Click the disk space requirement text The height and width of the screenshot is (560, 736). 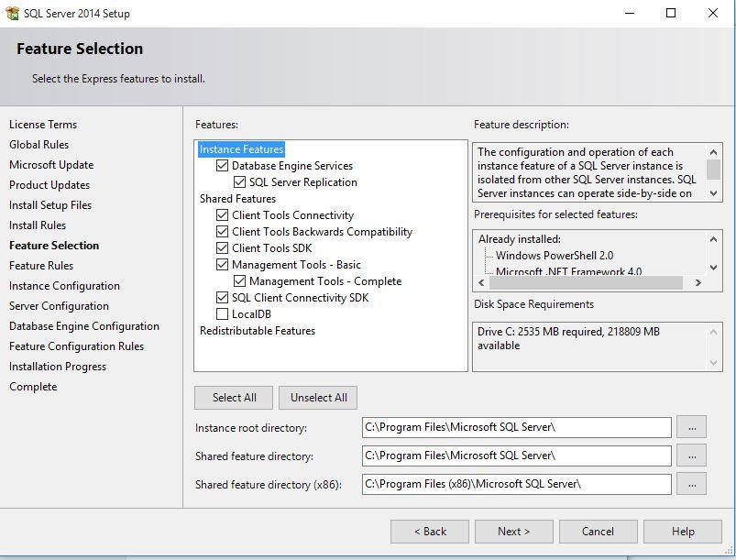click(x=568, y=338)
